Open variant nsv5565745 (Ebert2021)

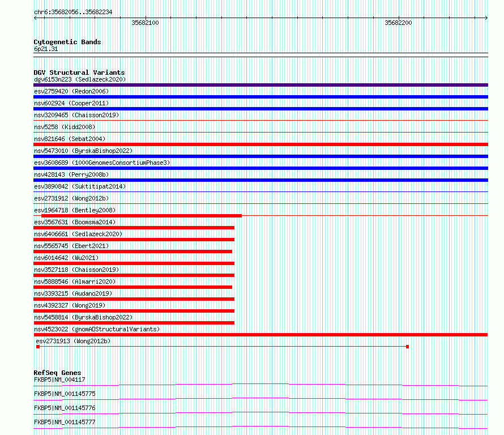click(71, 246)
